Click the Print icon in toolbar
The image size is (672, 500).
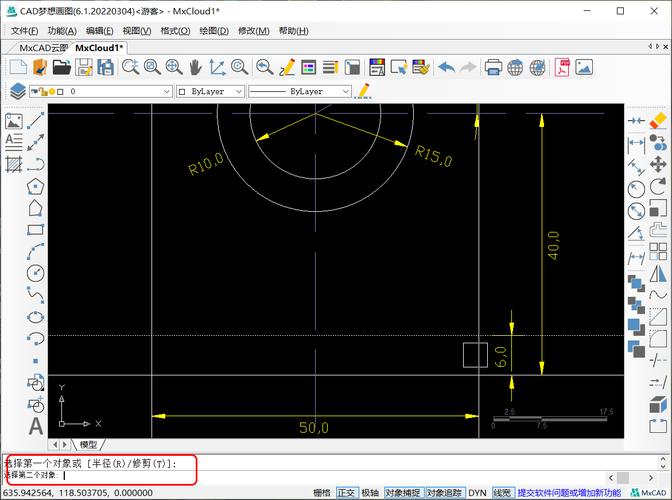[493, 68]
